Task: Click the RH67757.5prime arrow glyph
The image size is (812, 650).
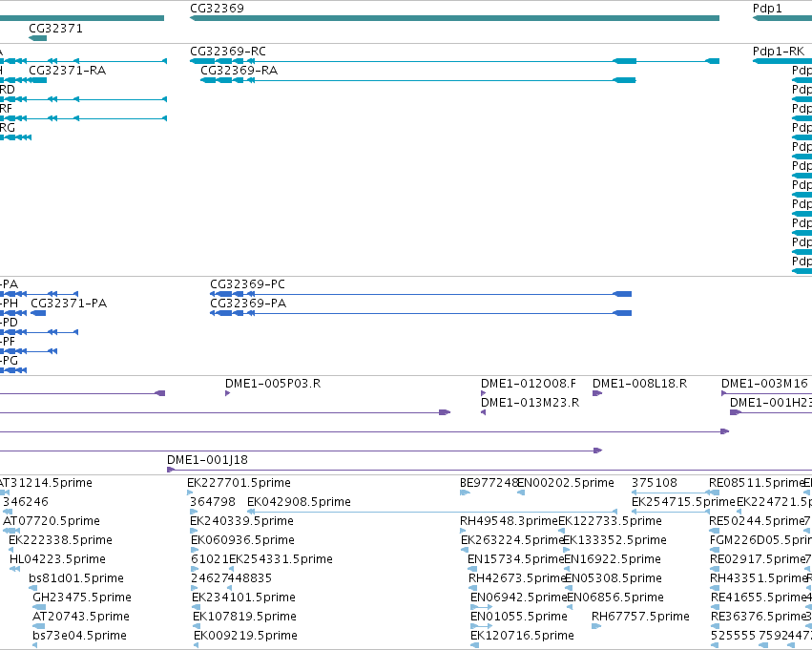Action: [x=596, y=626]
